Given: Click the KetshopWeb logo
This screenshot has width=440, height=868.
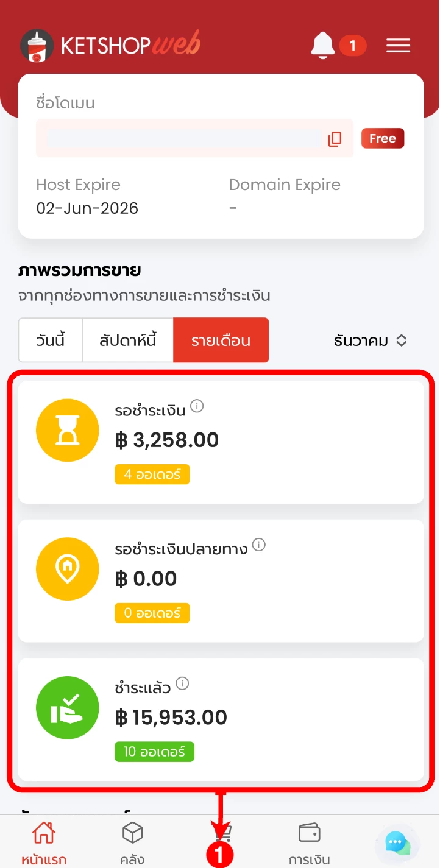Looking at the screenshot, I should (x=110, y=45).
